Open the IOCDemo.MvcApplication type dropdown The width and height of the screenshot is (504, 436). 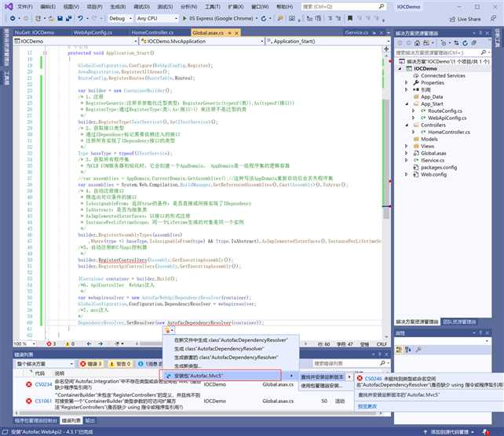(x=203, y=41)
